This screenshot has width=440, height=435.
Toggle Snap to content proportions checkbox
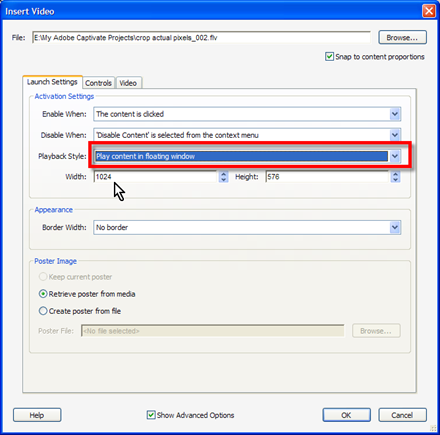click(x=329, y=57)
